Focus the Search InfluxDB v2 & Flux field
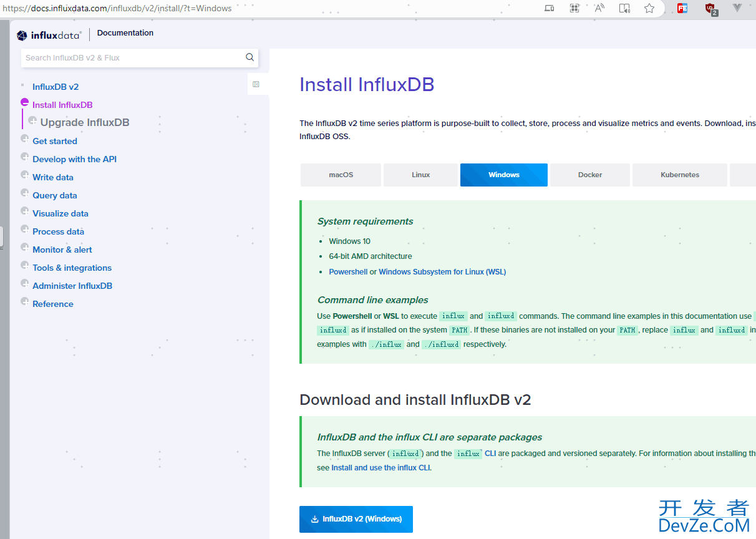The image size is (756, 539). click(140, 57)
